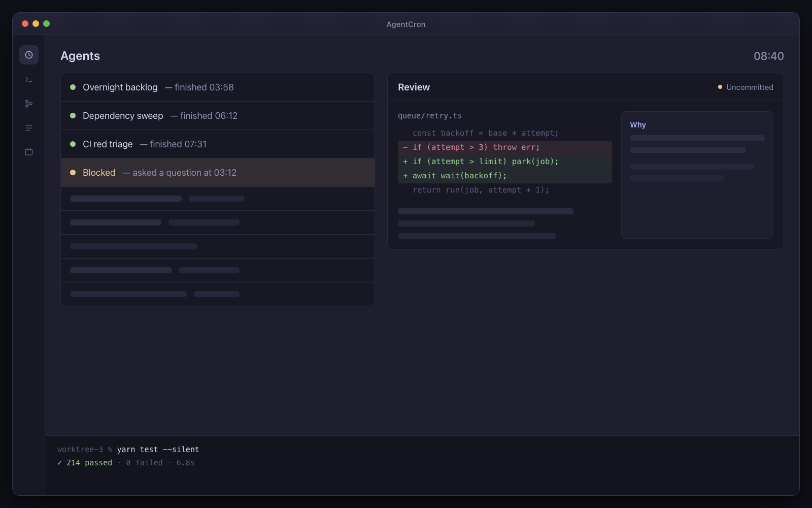
Task: Open the queue/retry.ts file name
Action: (x=430, y=116)
